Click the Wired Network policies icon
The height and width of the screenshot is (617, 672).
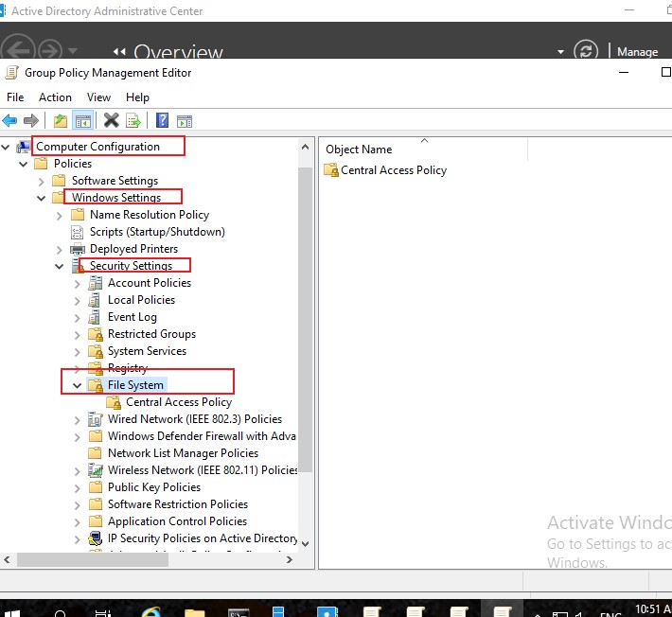coord(96,419)
